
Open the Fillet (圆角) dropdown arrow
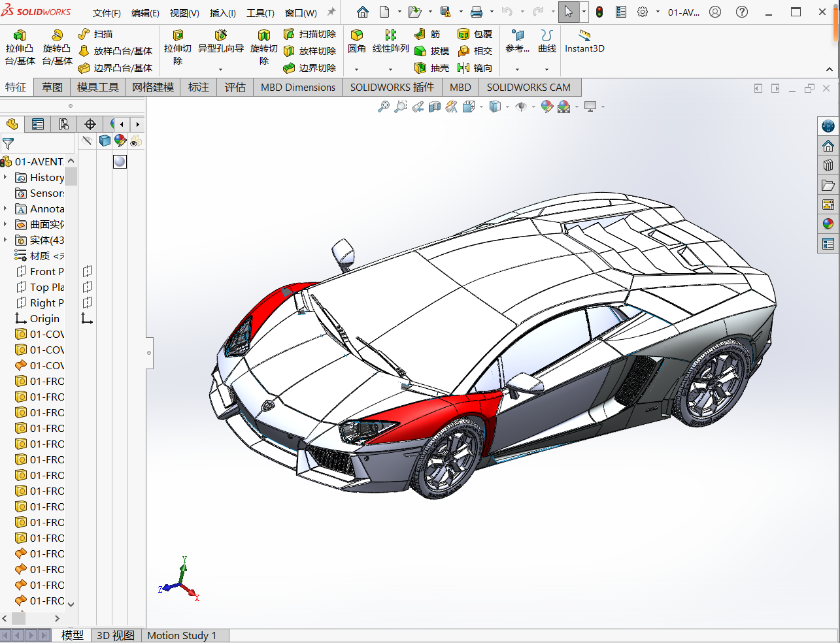click(357, 69)
